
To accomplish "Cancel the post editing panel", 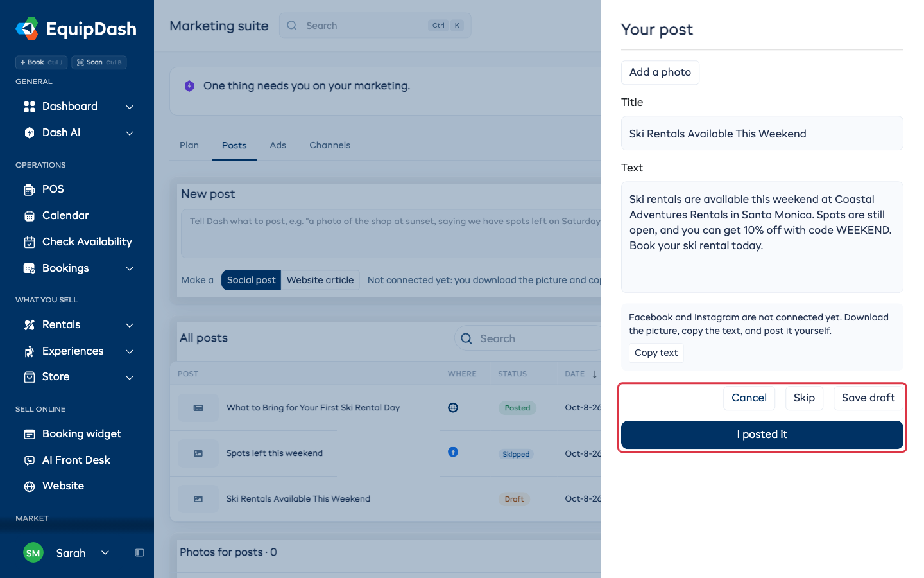I will point(749,398).
